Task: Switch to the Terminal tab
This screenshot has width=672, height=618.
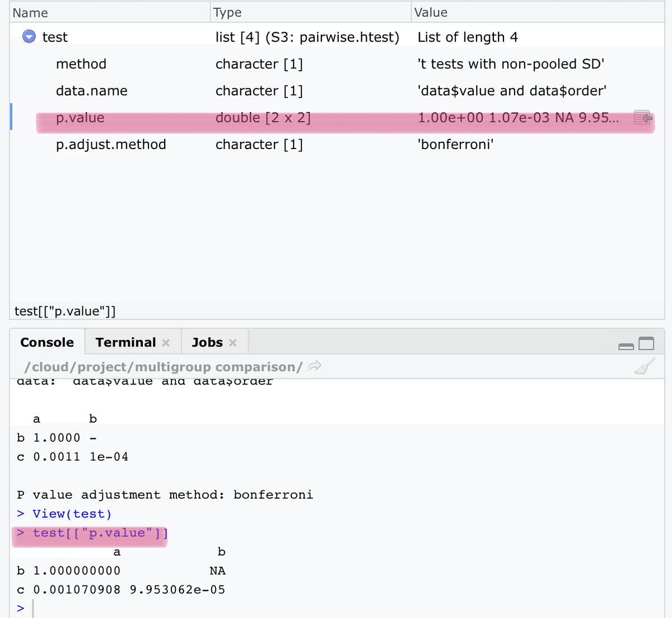Action: click(x=125, y=342)
